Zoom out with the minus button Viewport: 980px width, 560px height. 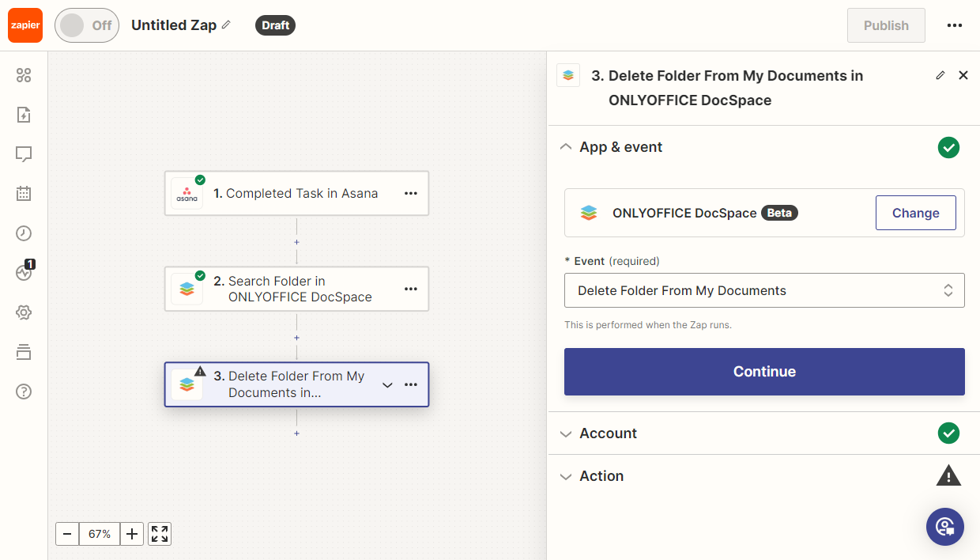[x=67, y=534]
